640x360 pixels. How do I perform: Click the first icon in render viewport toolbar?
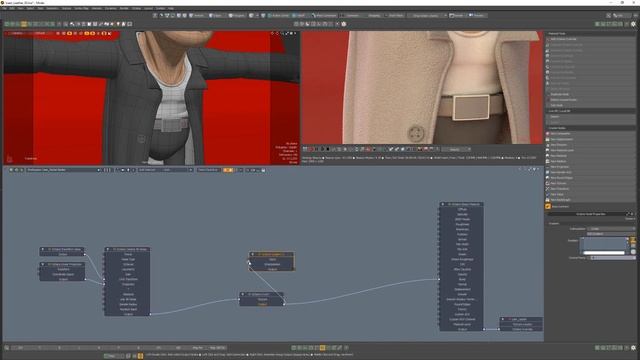coord(304,149)
